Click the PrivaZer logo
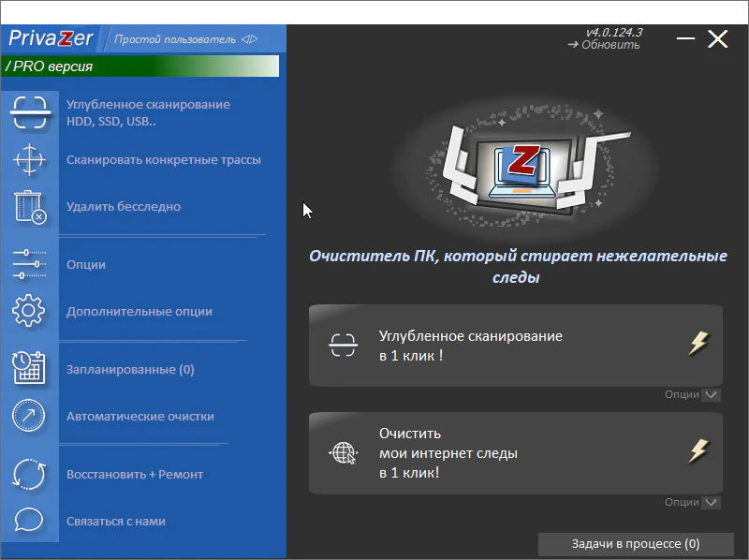 [x=51, y=38]
